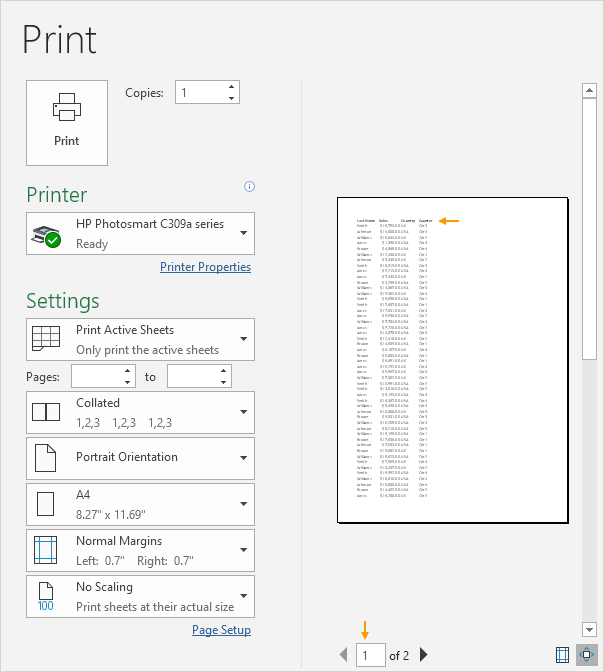Toggle Zoom to Page icon
The image size is (604, 672).
coord(587,655)
